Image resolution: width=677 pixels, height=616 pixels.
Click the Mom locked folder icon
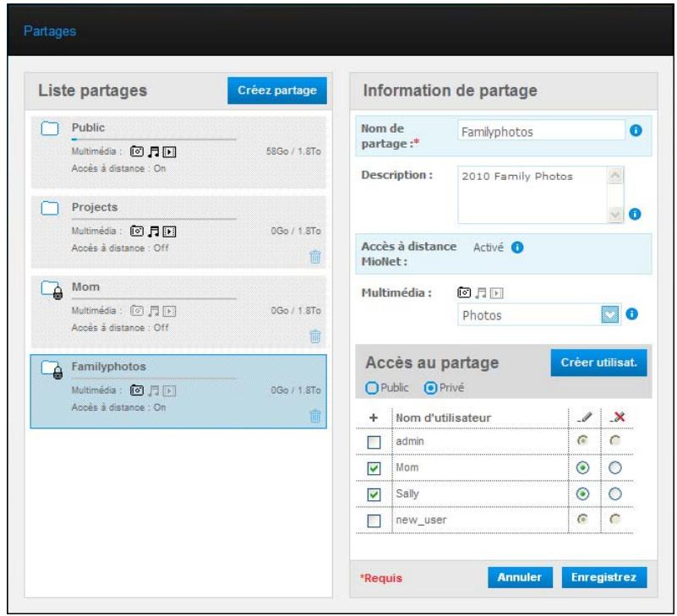click(x=52, y=289)
